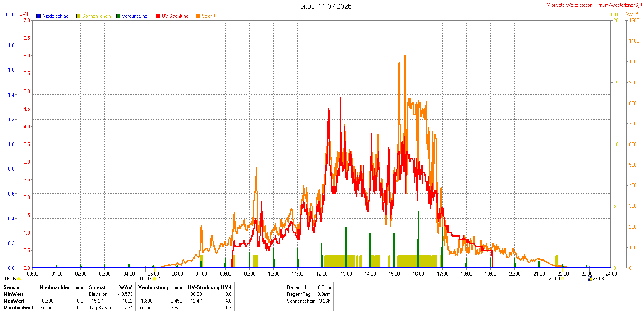Viewport: 644px width, 311px height.
Task: Click the 12:00 time axis label
Action: pos(322,274)
